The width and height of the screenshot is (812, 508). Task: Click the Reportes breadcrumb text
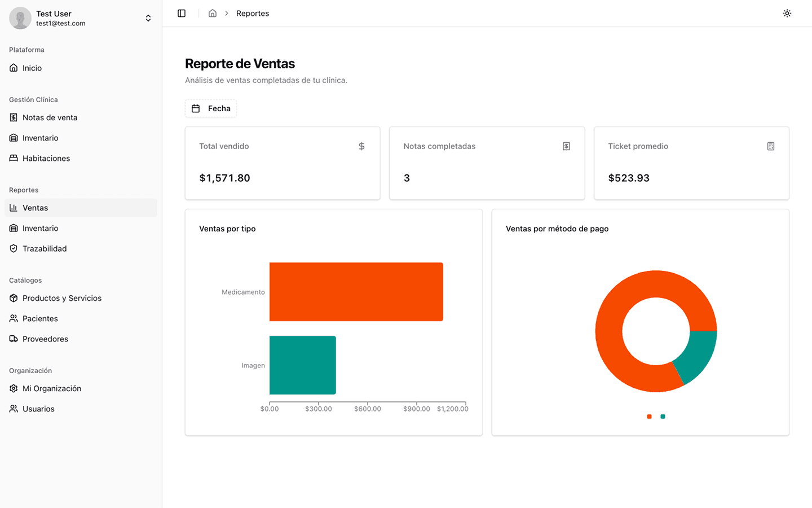(253, 14)
